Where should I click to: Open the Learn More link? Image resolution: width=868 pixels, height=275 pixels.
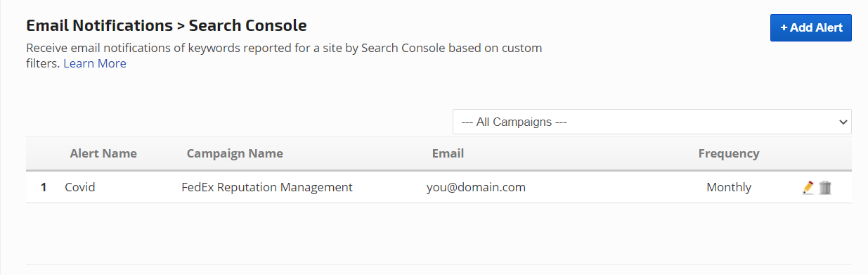tap(95, 63)
